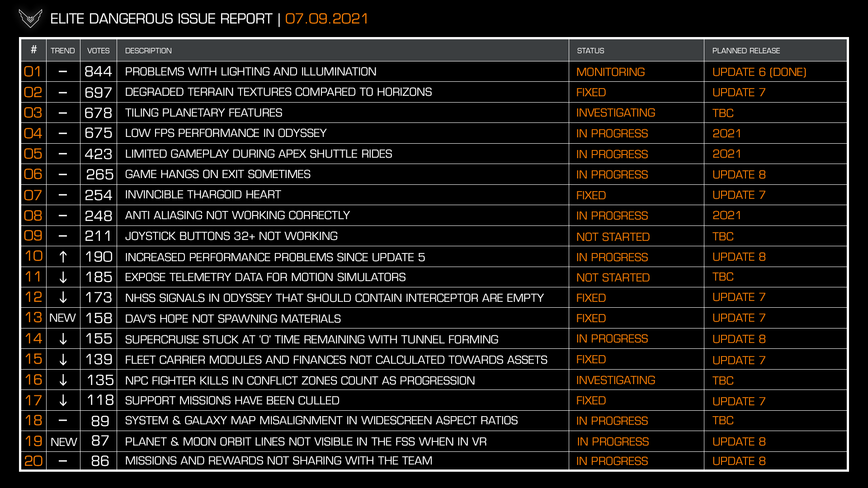Click 'TILING PLANETARY FEATURES' description

204,113
